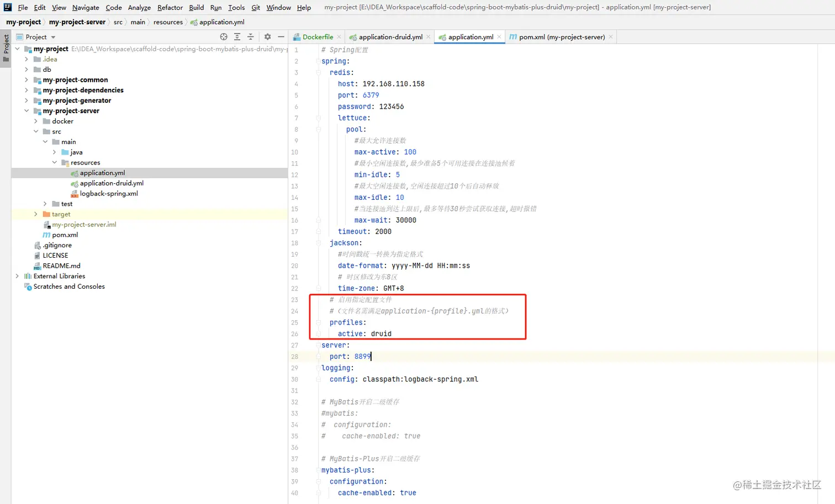Viewport: 835px width, 504px height.
Task: Fold the redis block at line 3
Action: pyautogui.click(x=318, y=72)
